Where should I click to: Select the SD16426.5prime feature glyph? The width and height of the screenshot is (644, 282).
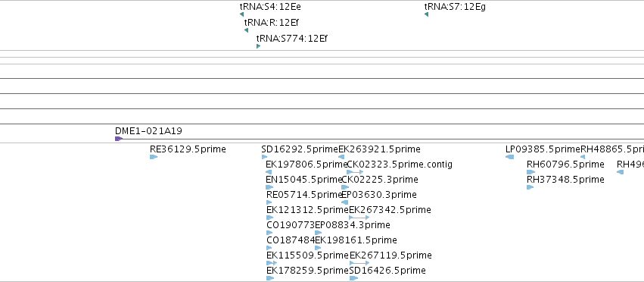click(353, 278)
